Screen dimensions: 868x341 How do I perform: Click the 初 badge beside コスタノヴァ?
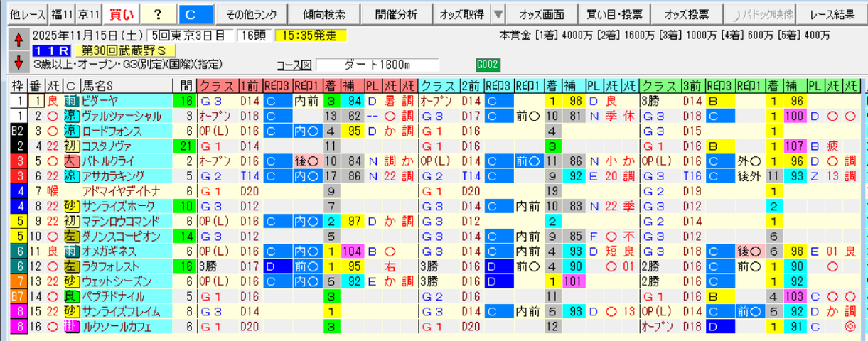[x=71, y=146]
